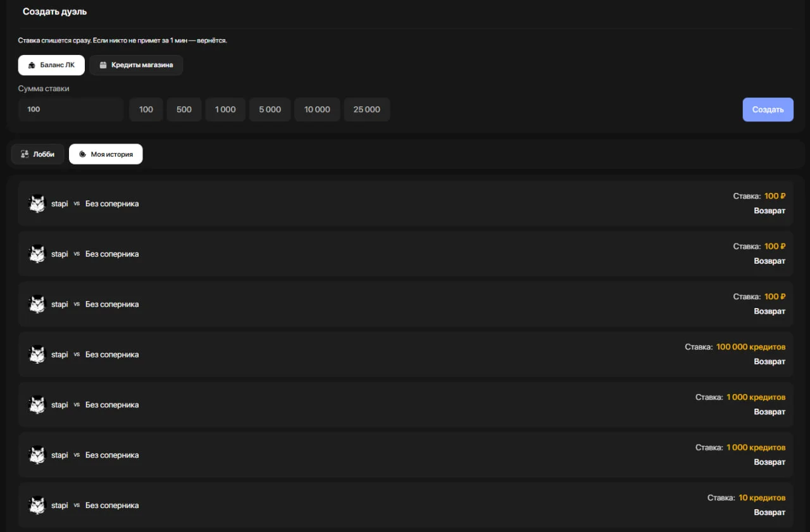The height and width of the screenshot is (532, 810).
Task: Select Без соперника in the 10 кредитов row
Action: click(112, 505)
